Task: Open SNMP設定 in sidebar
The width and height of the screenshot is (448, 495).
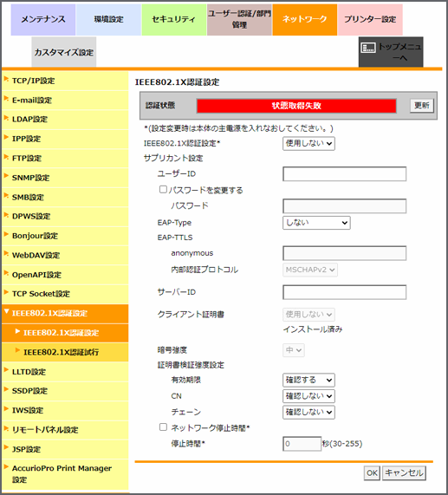Action: pos(65,178)
